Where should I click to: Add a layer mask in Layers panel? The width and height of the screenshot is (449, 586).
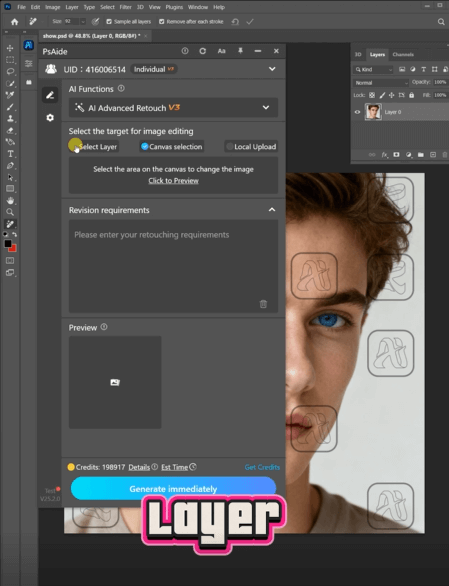pos(396,155)
